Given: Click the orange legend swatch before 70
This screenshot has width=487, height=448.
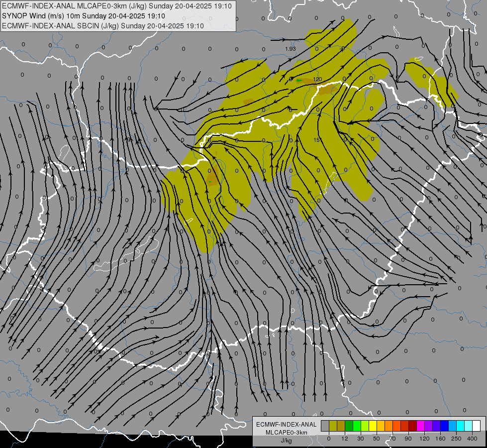Looking at the screenshot, I should [389, 426].
